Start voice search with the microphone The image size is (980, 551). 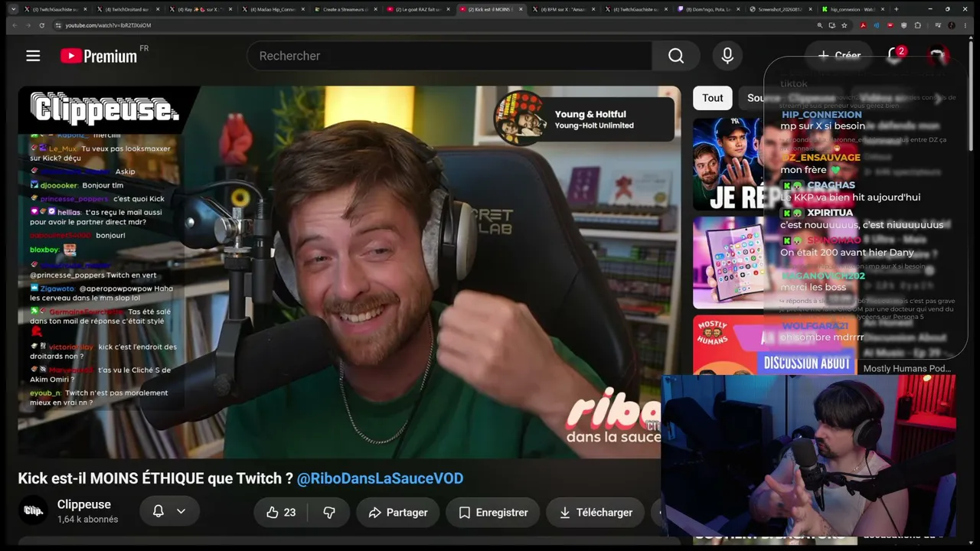[727, 56]
